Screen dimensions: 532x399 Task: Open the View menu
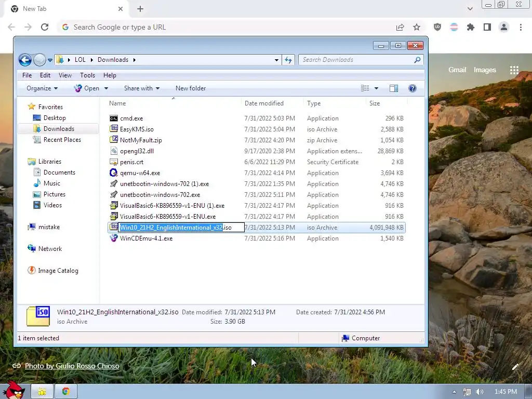pos(65,75)
